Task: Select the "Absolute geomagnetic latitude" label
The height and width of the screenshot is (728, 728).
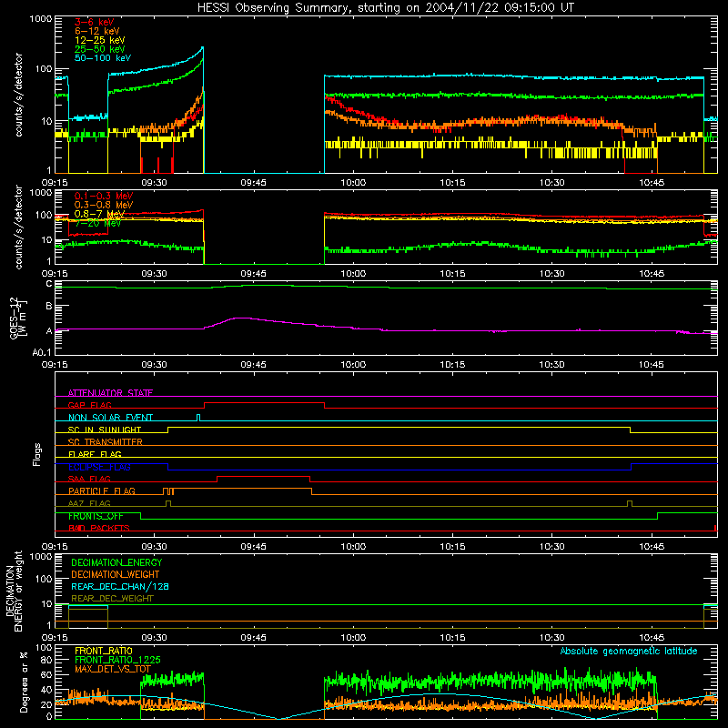Action: point(629,651)
